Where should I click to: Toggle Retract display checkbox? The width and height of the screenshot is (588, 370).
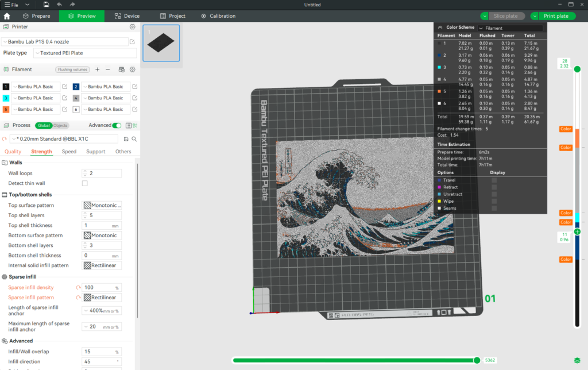click(x=494, y=187)
